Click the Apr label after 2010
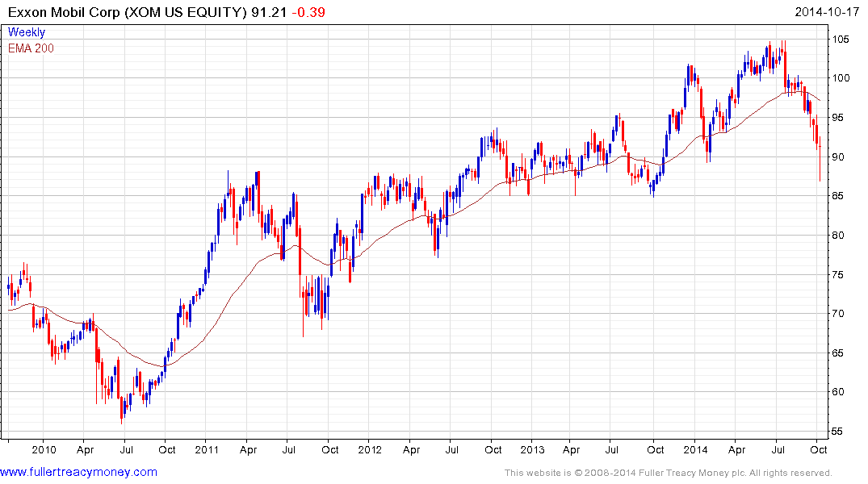The width and height of the screenshot is (868, 484). tap(86, 450)
